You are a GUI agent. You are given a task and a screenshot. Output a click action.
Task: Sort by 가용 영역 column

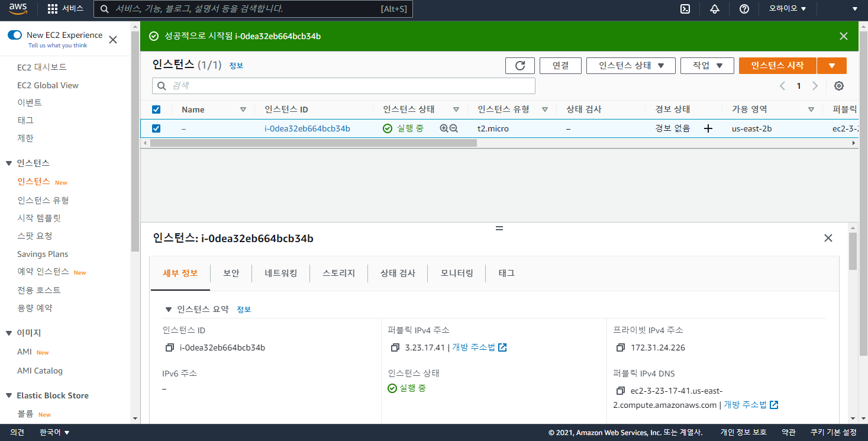[x=811, y=110]
